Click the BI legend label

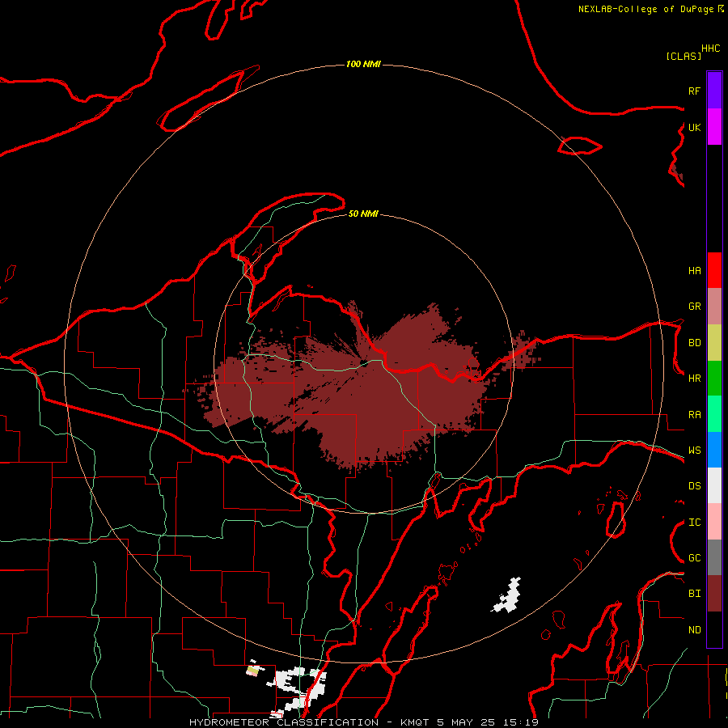tap(694, 594)
